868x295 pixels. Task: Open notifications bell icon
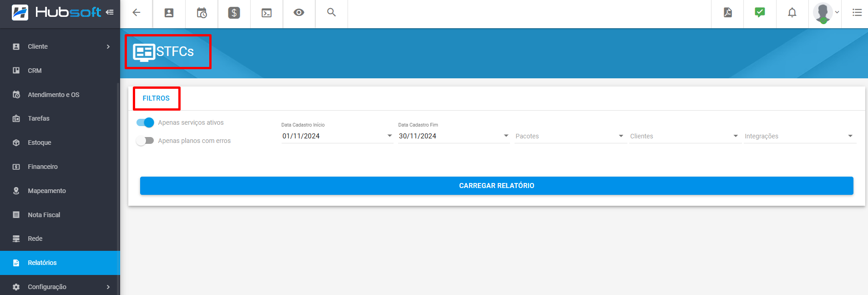792,12
